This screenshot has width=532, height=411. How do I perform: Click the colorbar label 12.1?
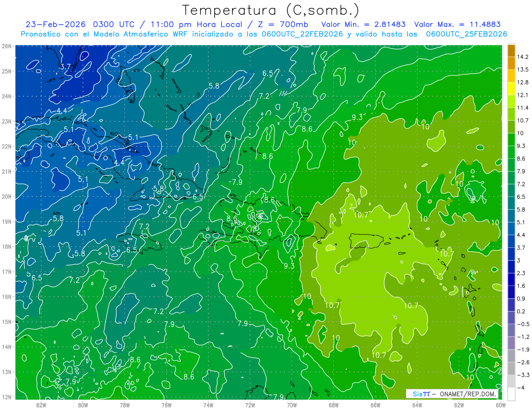pyautogui.click(x=523, y=95)
